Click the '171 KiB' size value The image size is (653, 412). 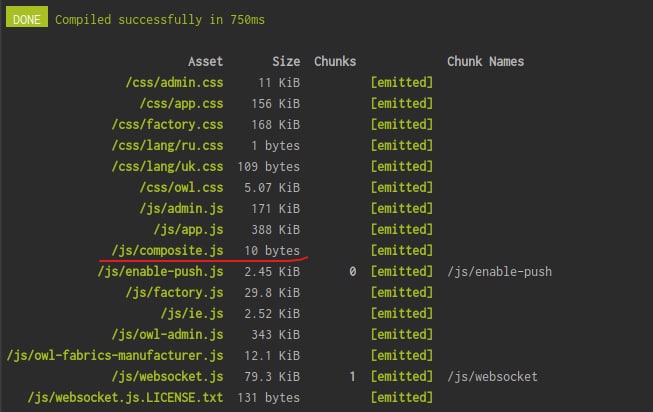(275, 208)
